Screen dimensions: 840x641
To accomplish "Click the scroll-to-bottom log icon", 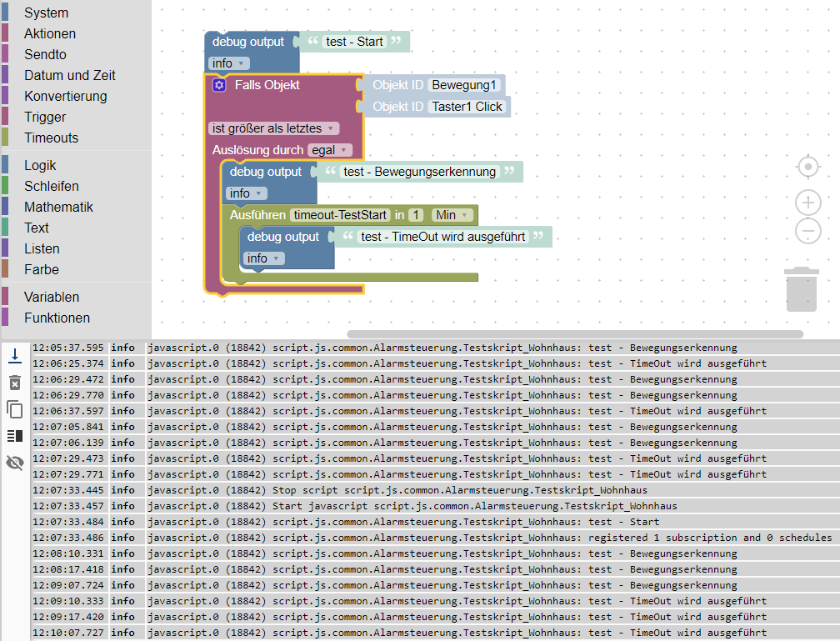I will (15, 355).
